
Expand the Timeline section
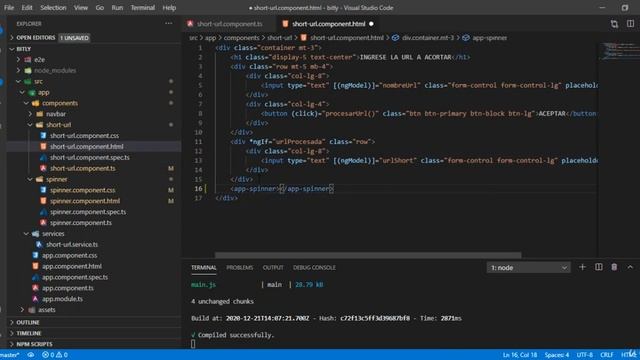(29, 333)
